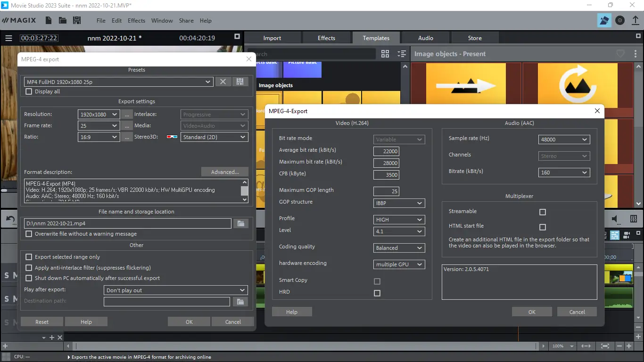Enable the Streamable checkbox
Viewport: 644px width, 362px height.
[x=542, y=212]
